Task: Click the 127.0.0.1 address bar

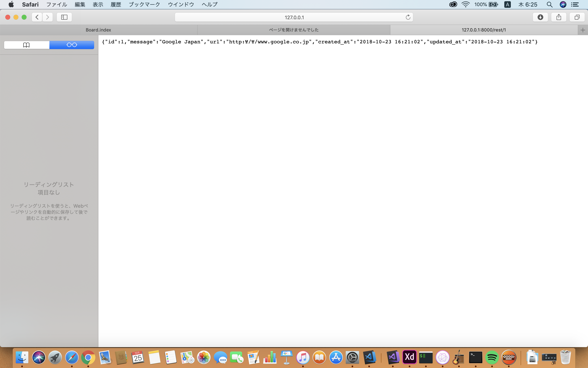Action: 294,17
